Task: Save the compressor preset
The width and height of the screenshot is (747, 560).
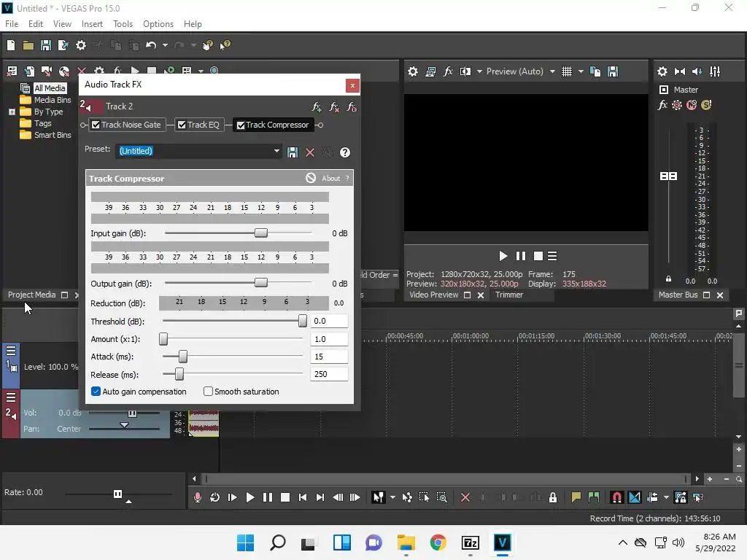Action: tap(292, 152)
